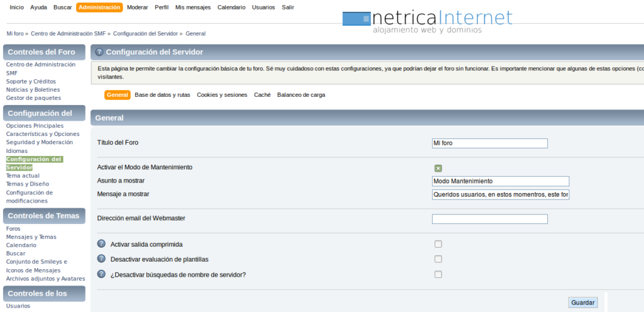The image size is (644, 312).
Task: Click help icon beside Configuración del Servidor title
Action: [99, 52]
